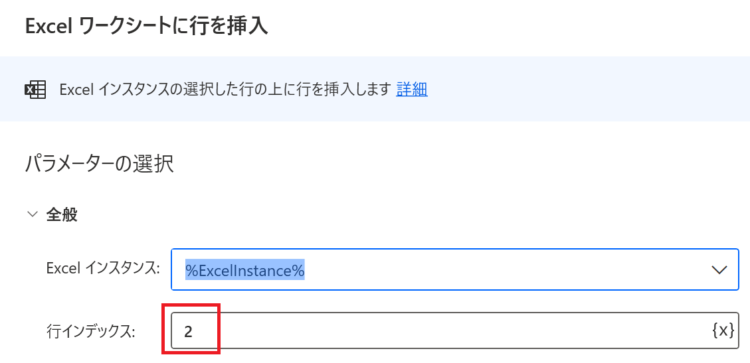Image resolution: width=750 pixels, height=363 pixels.
Task: Open the 詳細 link
Action: (x=412, y=89)
